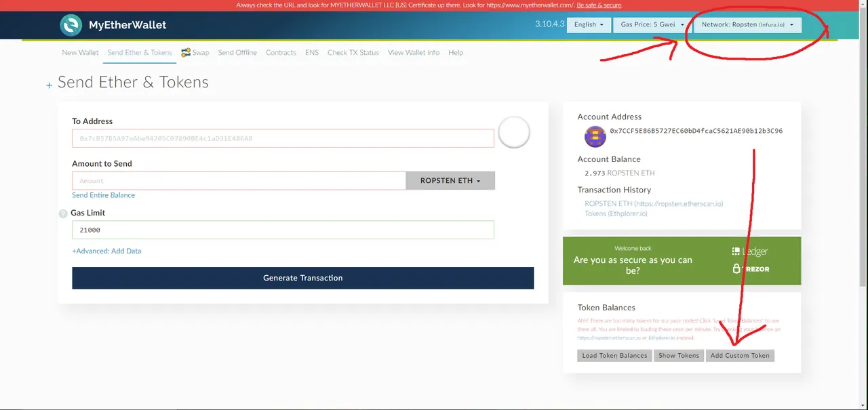Focus the Amount to Send input field
The width and height of the screenshot is (868, 410).
tap(239, 181)
